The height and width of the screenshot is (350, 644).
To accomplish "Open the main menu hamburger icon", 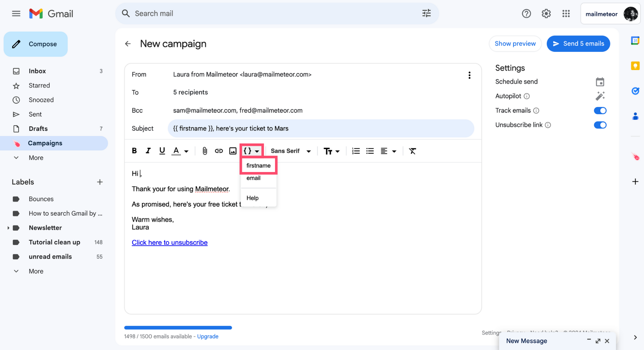I will [16, 14].
